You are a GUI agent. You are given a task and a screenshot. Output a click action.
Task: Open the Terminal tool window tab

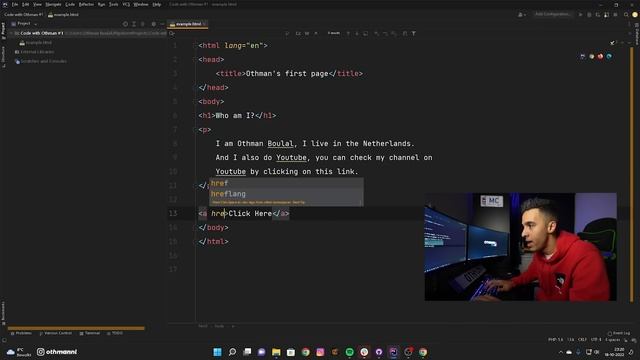click(90, 333)
